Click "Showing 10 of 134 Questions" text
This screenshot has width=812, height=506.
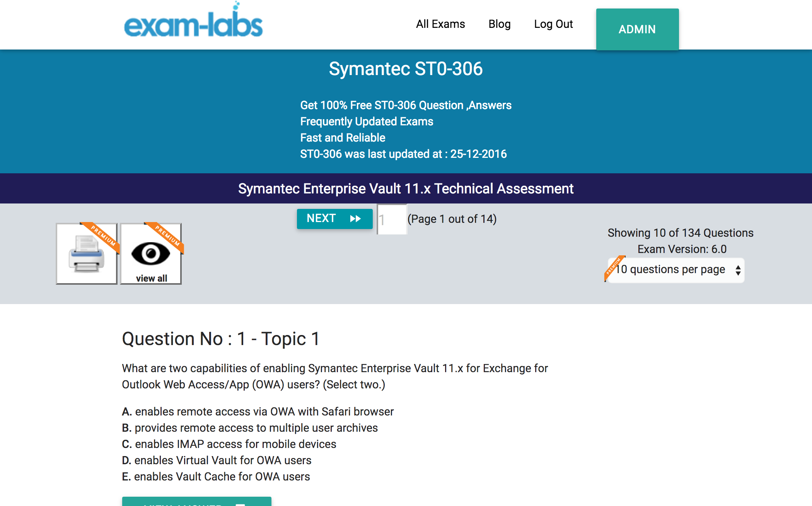(681, 233)
